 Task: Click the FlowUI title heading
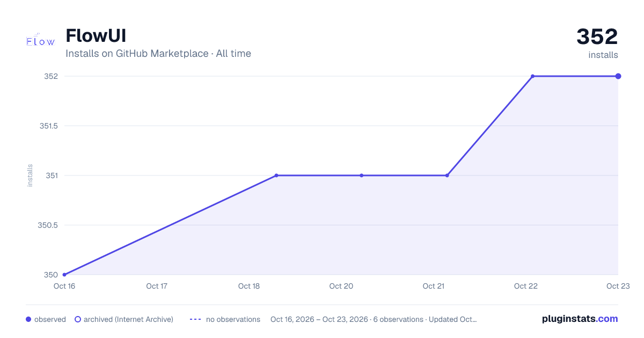click(96, 36)
